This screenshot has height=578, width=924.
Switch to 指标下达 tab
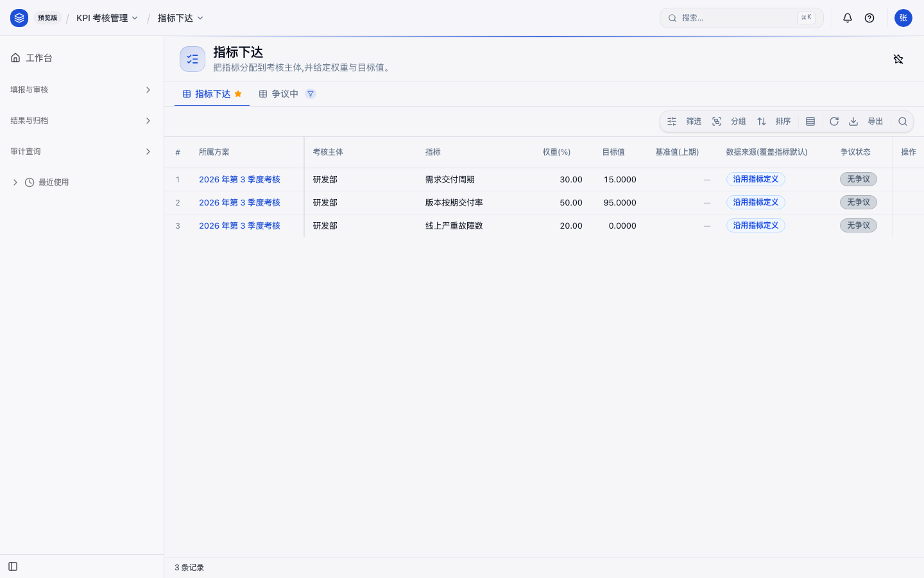pos(212,94)
